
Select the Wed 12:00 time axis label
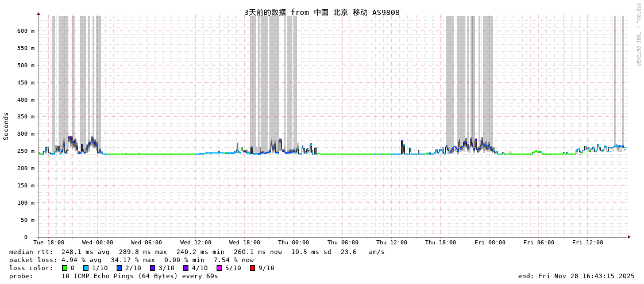tap(196, 243)
